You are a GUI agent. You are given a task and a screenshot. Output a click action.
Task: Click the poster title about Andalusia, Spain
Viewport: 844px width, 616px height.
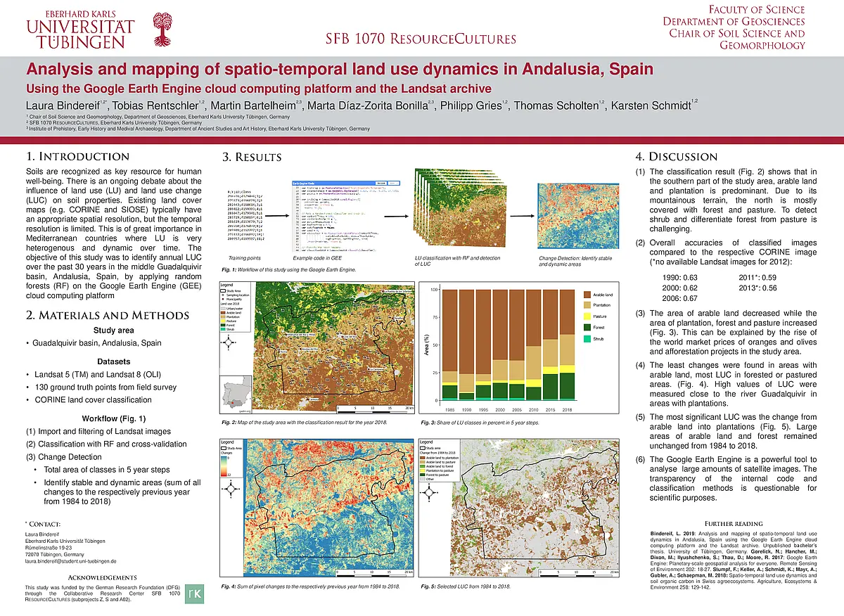[x=340, y=70]
